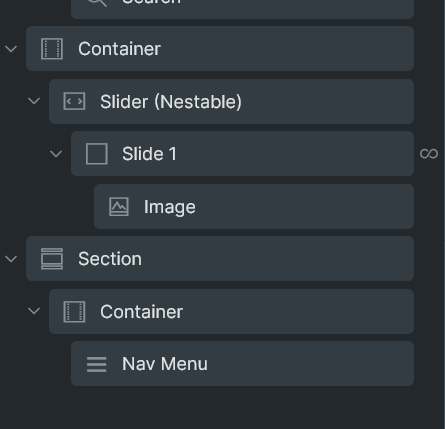
Task: Click the icon of the Container inside Section
Action: point(74,312)
